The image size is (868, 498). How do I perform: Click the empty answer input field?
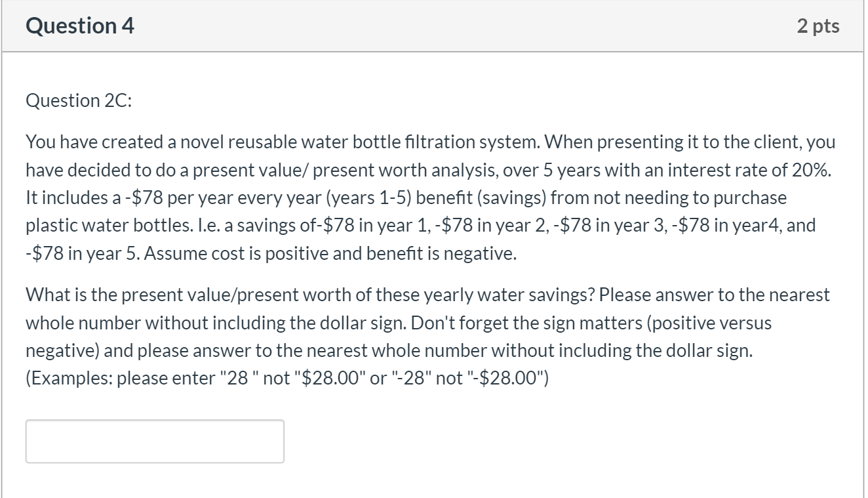155,442
